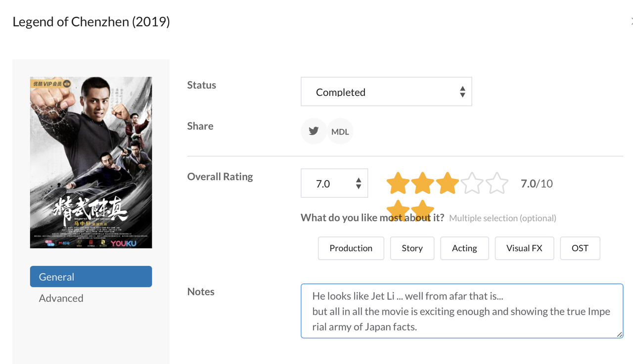Toggle the Acting selection

[x=464, y=248]
